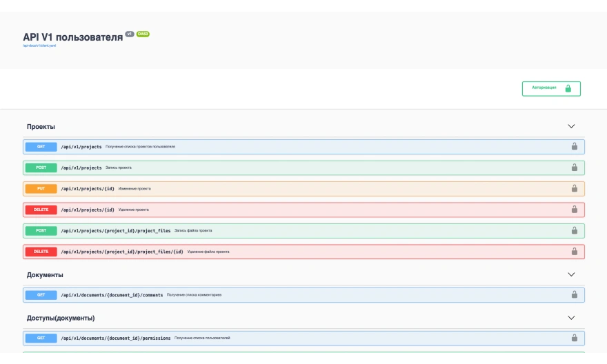This screenshot has height=364, width=607.
Task: Click the orange PUT method badge
Action: click(41, 188)
